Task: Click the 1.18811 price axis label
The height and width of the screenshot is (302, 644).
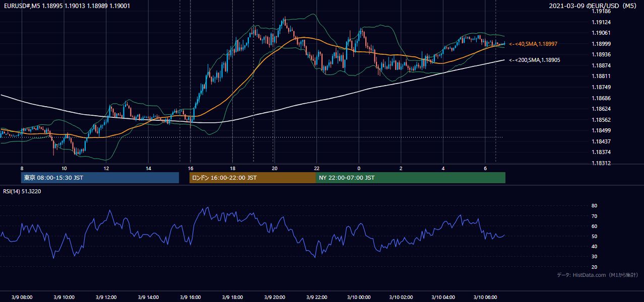Action: point(601,76)
